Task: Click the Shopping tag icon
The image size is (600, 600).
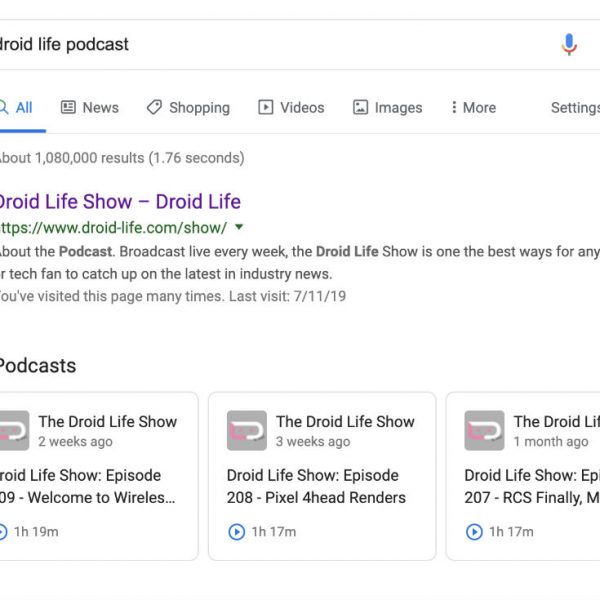Action: (x=153, y=108)
